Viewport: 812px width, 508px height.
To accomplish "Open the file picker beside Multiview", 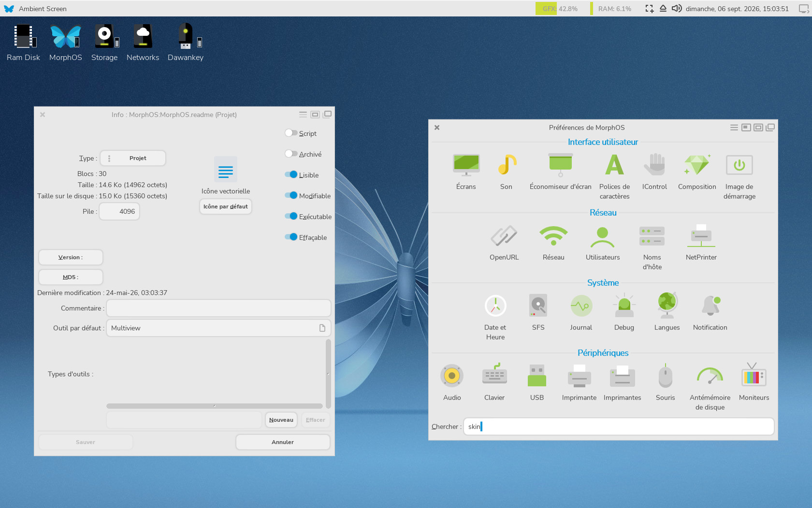I will tap(322, 328).
